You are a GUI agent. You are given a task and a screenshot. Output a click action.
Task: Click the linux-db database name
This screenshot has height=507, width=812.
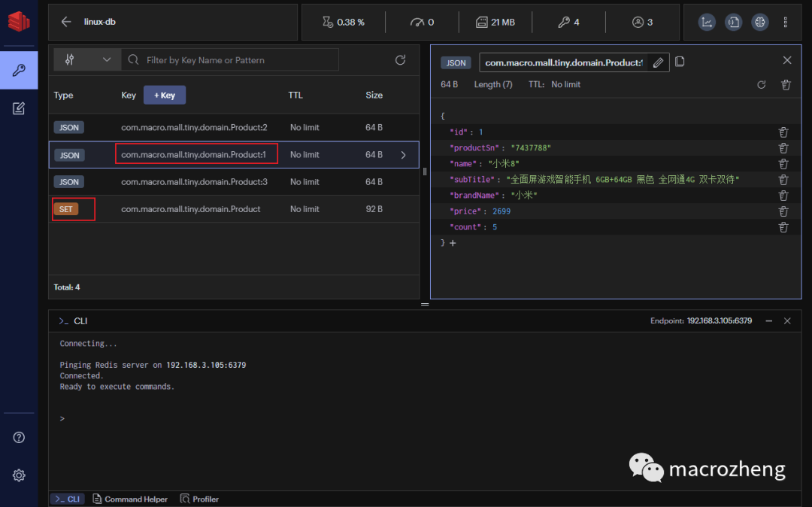pos(100,22)
